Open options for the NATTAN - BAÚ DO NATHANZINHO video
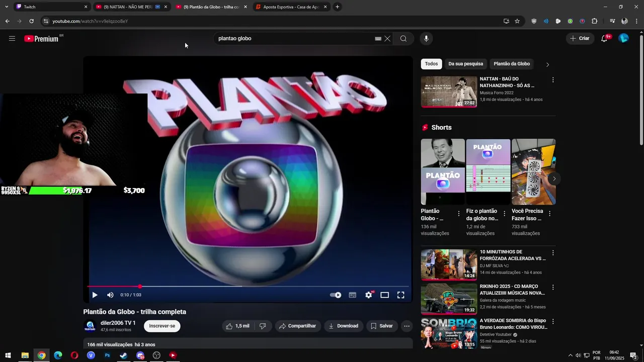Image resolution: width=644 pixels, height=362 pixels. [x=553, y=80]
